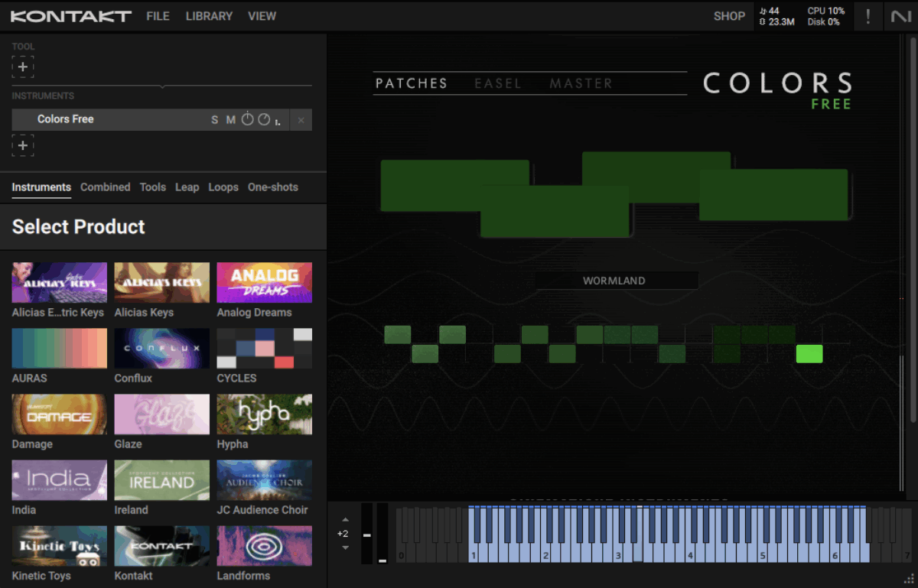Select the CYCLES product thumbnail
Image resolution: width=918 pixels, height=588 pixels.
click(x=264, y=349)
